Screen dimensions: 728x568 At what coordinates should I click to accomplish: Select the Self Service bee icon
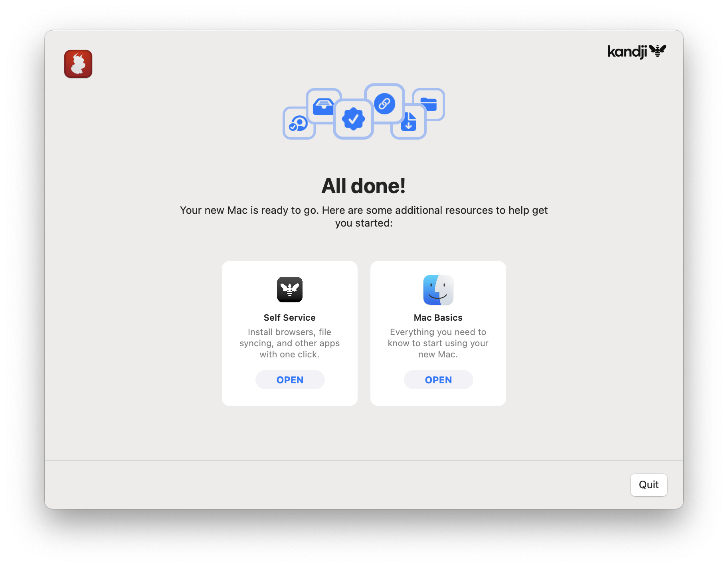click(x=289, y=290)
